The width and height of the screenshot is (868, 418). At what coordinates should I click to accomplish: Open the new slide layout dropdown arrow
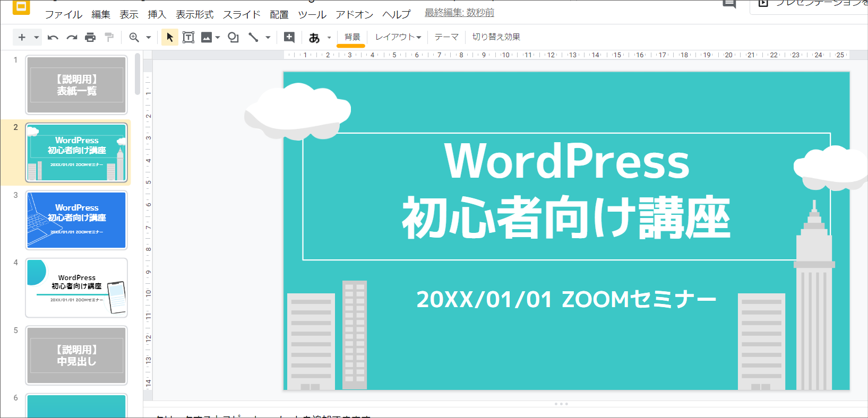36,37
